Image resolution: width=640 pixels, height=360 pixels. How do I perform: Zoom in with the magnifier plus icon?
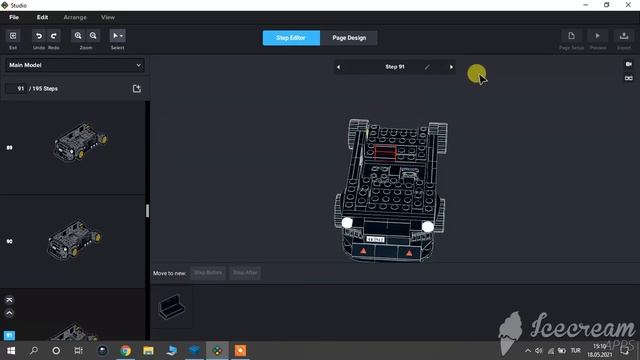78,36
